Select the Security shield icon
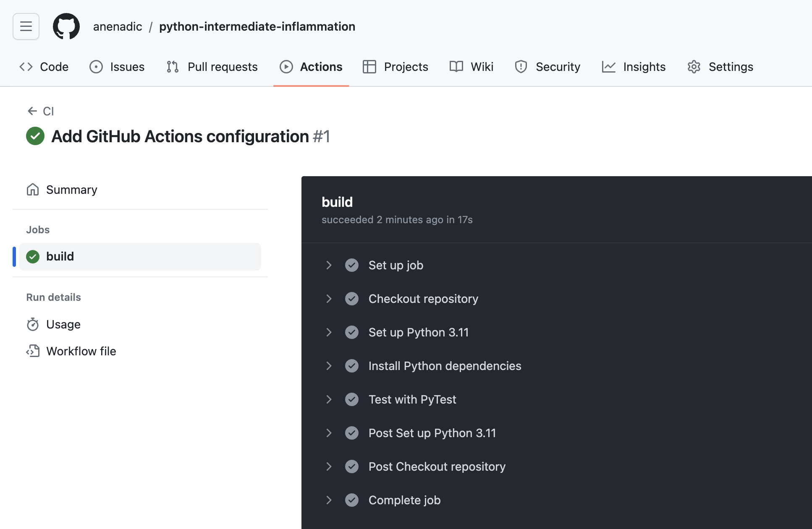This screenshot has width=812, height=529. click(x=521, y=67)
